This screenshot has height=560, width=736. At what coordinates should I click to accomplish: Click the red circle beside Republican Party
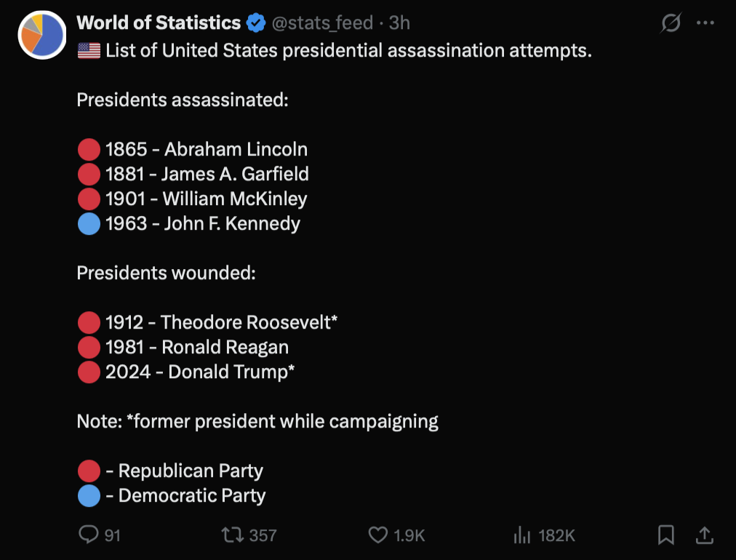(89, 471)
